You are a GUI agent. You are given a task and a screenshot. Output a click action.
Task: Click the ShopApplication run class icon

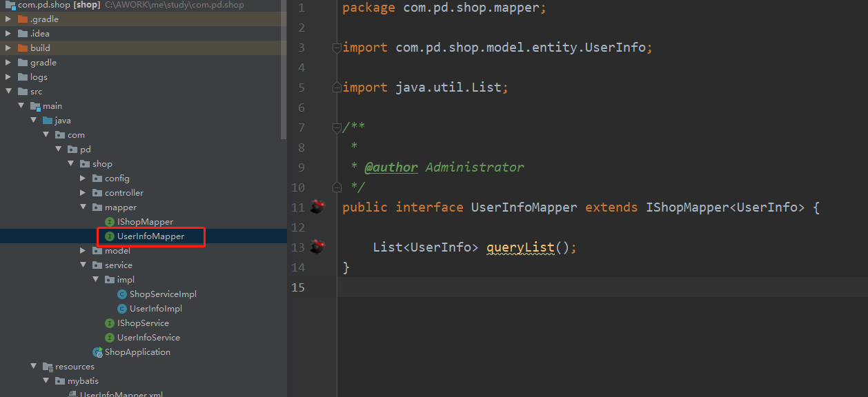point(97,352)
